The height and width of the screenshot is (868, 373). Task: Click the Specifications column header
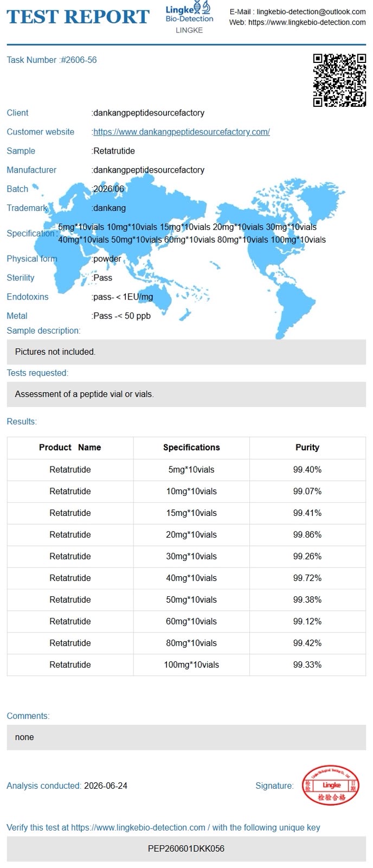(x=191, y=448)
